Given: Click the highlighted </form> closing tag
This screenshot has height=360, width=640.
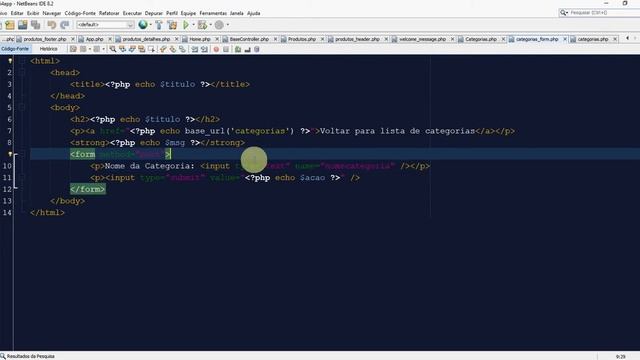Looking at the screenshot, I should pos(87,189).
